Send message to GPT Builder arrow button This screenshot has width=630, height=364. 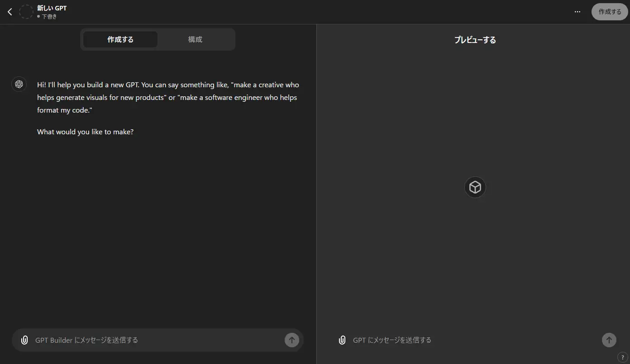(x=292, y=340)
